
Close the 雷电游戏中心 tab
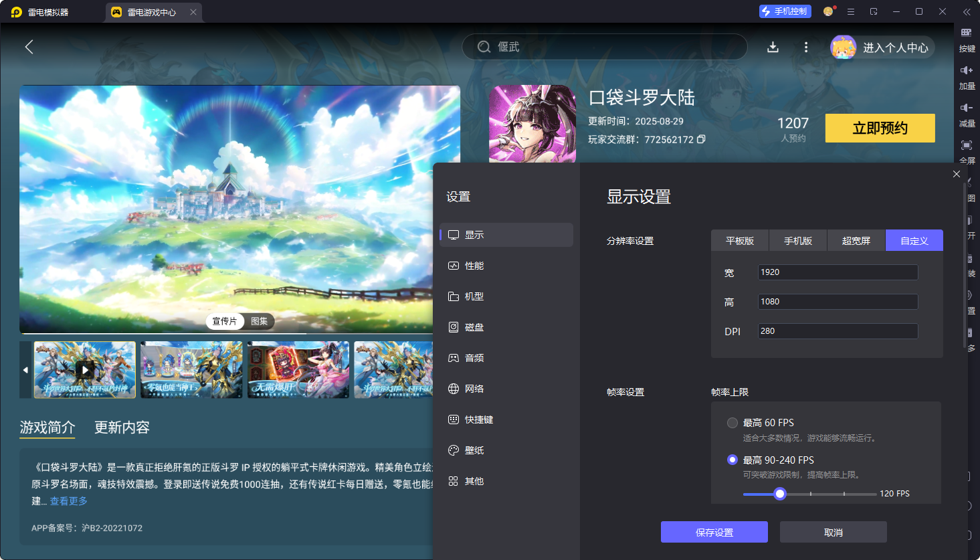click(193, 12)
